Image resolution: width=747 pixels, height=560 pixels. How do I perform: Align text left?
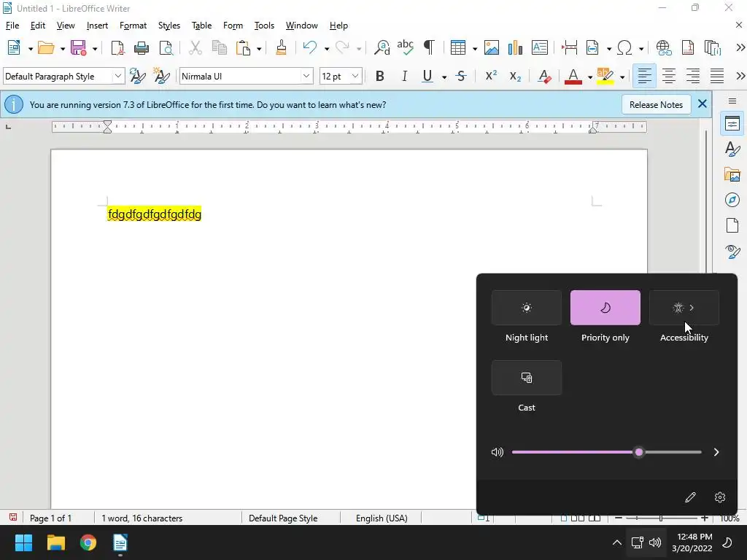tap(644, 76)
